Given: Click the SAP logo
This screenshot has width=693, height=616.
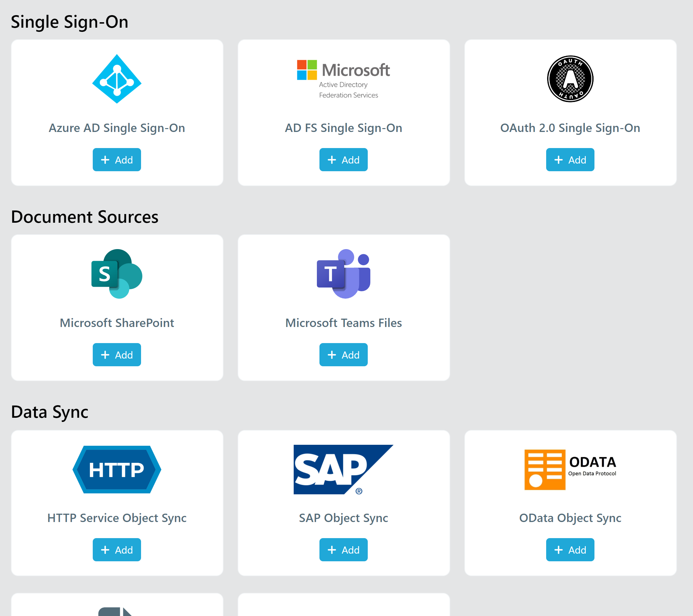Looking at the screenshot, I should (x=344, y=469).
